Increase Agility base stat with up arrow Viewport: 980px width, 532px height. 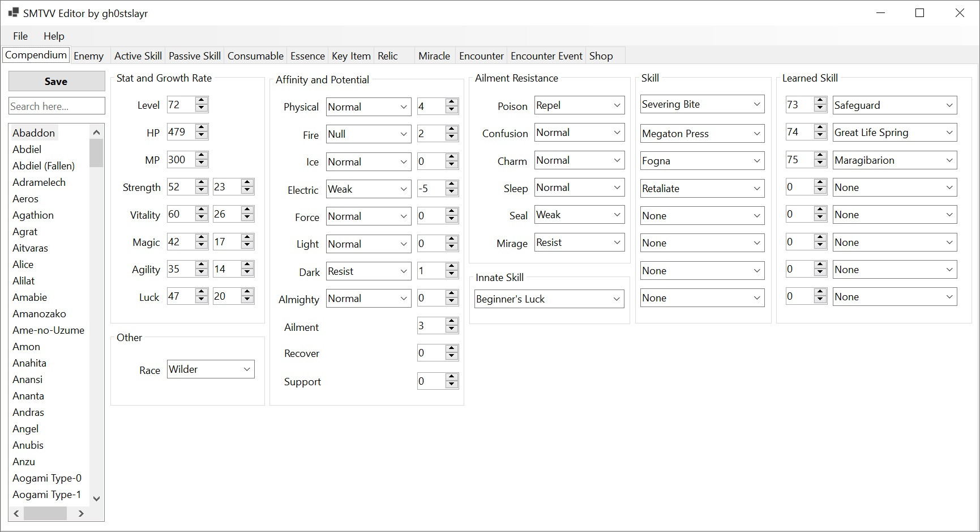coord(202,265)
